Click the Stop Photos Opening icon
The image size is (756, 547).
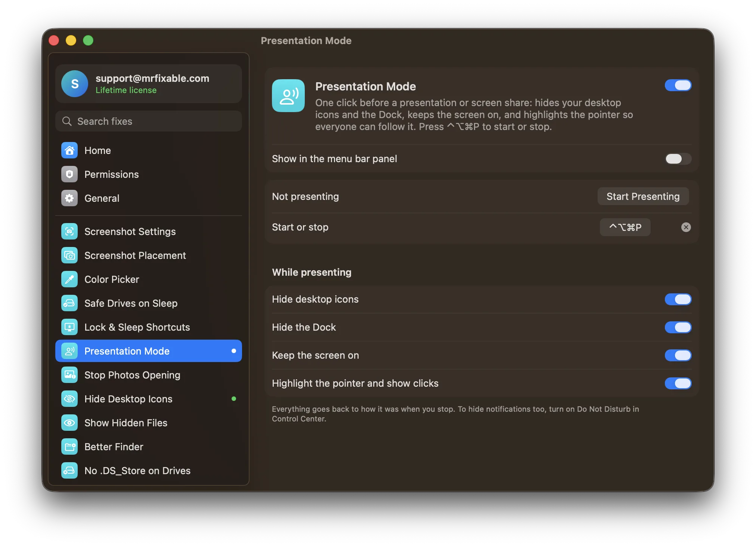coord(69,375)
